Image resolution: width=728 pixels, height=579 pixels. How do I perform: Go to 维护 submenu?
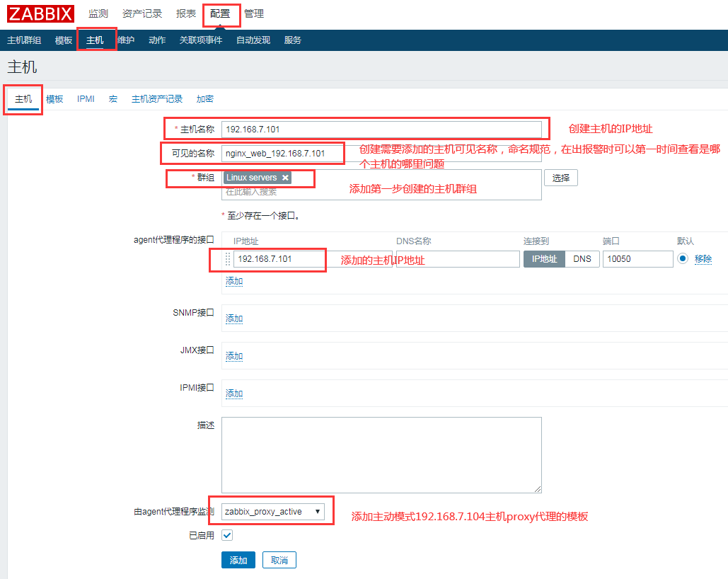coord(126,40)
